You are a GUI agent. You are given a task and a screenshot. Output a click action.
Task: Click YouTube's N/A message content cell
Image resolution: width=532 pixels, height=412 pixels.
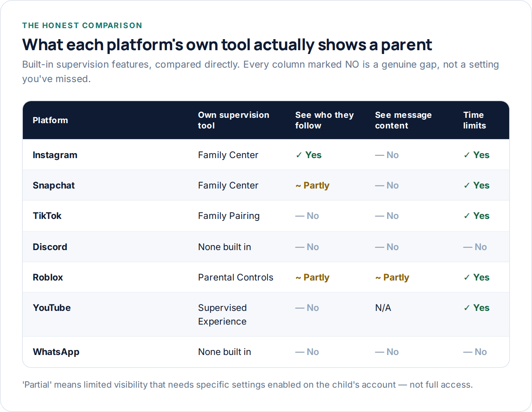pyautogui.click(x=383, y=308)
